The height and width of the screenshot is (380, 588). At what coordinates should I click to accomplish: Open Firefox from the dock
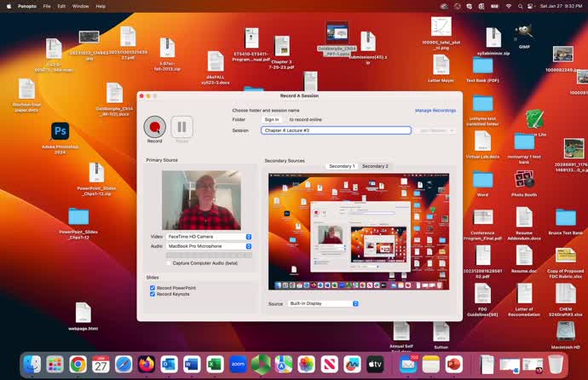click(x=147, y=364)
